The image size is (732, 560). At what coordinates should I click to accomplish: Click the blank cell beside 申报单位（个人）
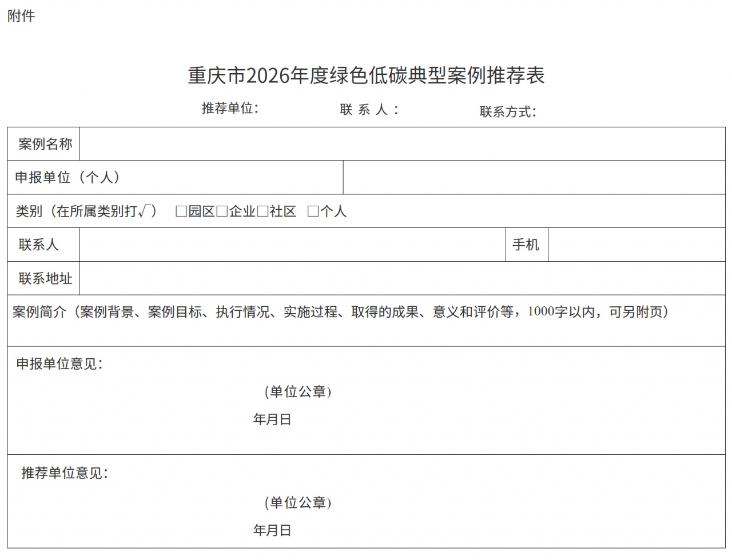pos(534,178)
